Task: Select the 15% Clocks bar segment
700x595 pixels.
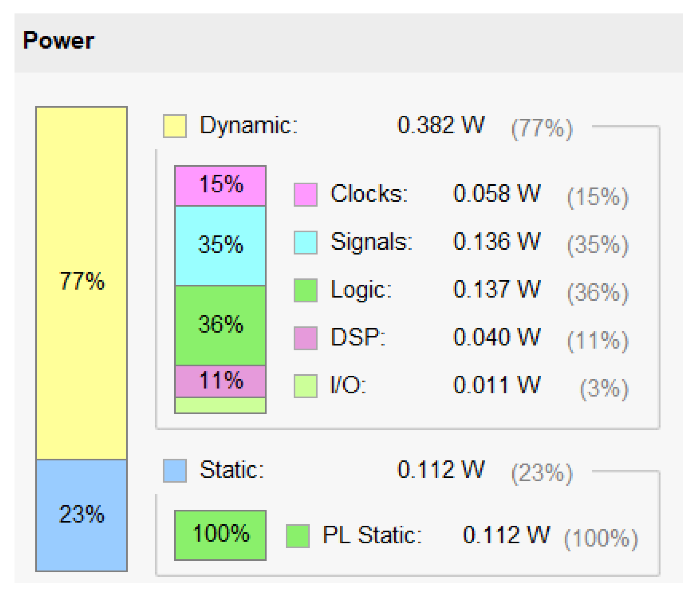Action: pos(220,186)
